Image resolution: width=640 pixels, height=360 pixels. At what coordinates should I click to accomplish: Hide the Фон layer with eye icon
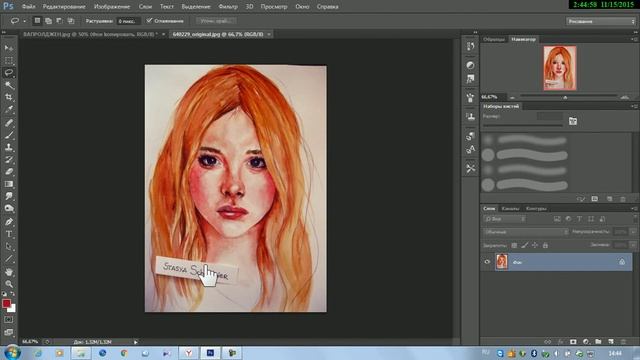(x=487, y=262)
